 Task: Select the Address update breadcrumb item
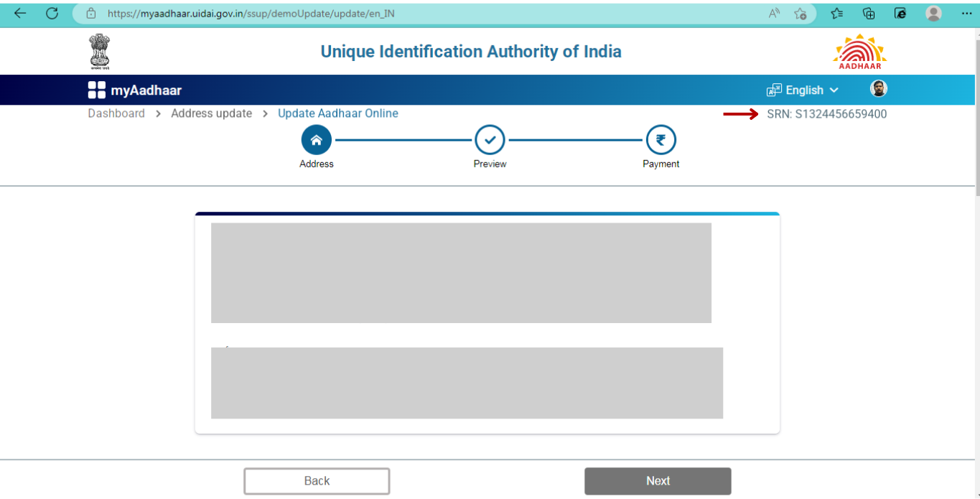[211, 113]
